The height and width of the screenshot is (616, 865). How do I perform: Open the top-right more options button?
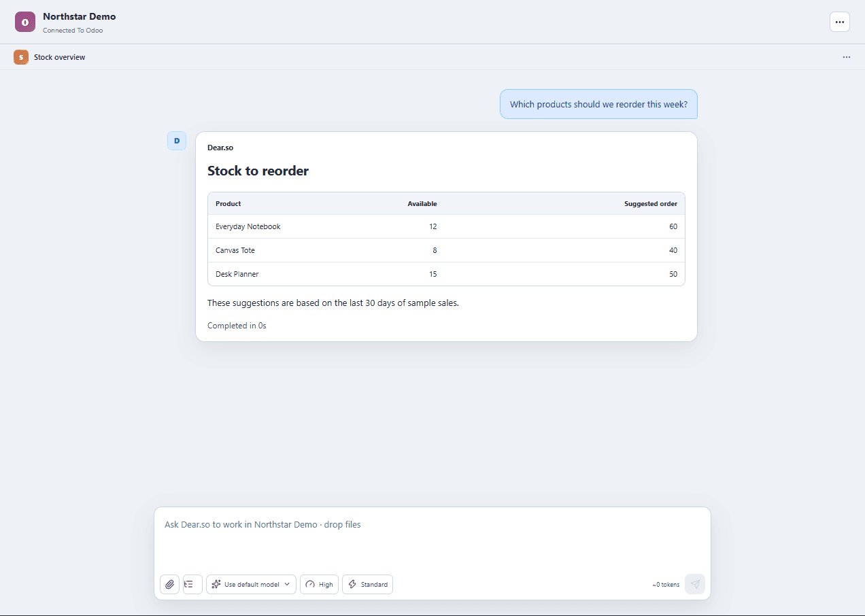840,22
